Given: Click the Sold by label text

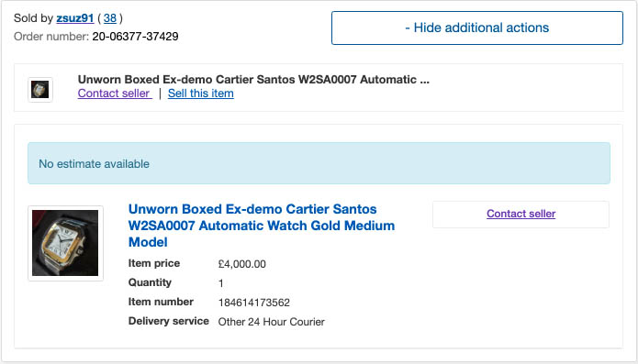Looking at the screenshot, I should (33, 18).
